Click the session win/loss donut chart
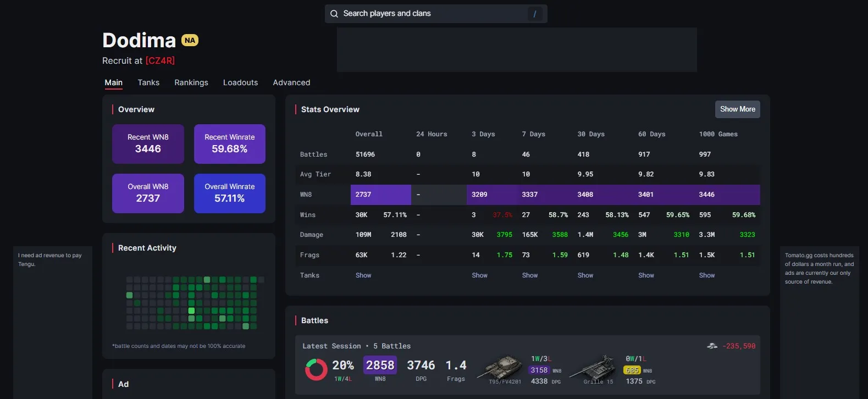This screenshot has width=868, height=399. [316, 369]
